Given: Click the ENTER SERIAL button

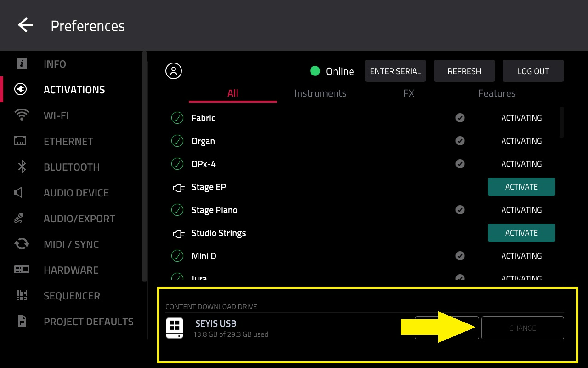Looking at the screenshot, I should pos(396,71).
